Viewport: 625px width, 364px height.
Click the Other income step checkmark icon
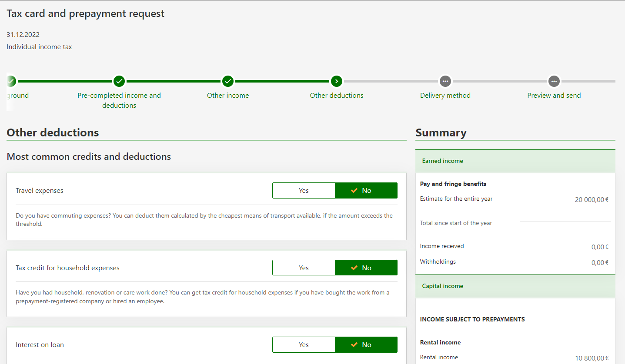pyautogui.click(x=228, y=81)
